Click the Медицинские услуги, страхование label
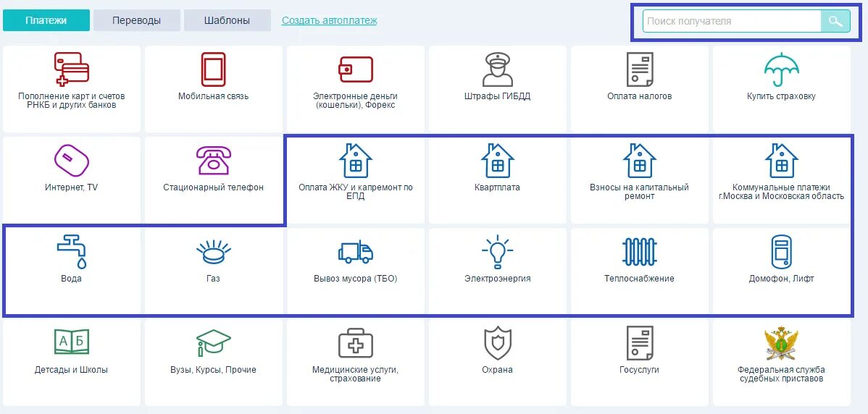This screenshot has width=868, height=414. [x=356, y=374]
